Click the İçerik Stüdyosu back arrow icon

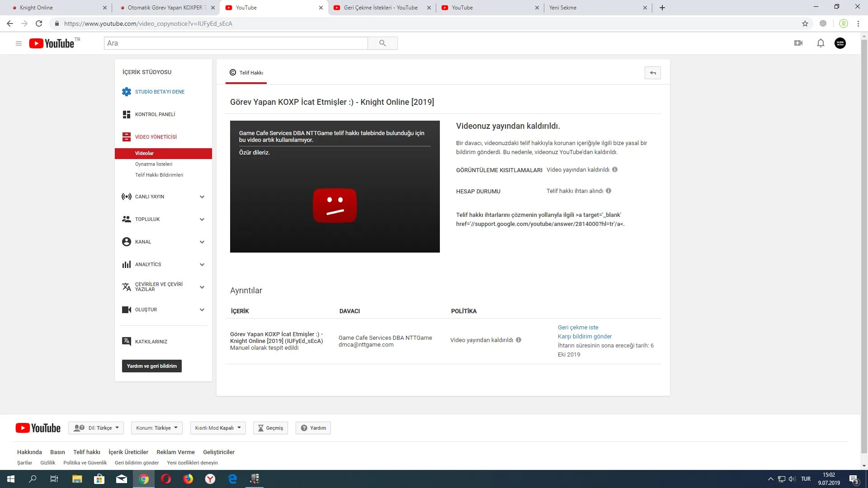652,73
